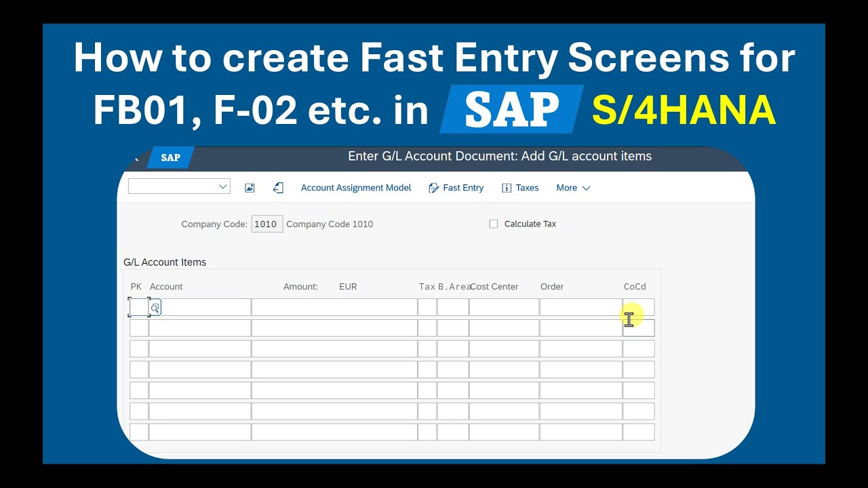
Task: Open search help icon beside PK field
Action: coord(155,308)
